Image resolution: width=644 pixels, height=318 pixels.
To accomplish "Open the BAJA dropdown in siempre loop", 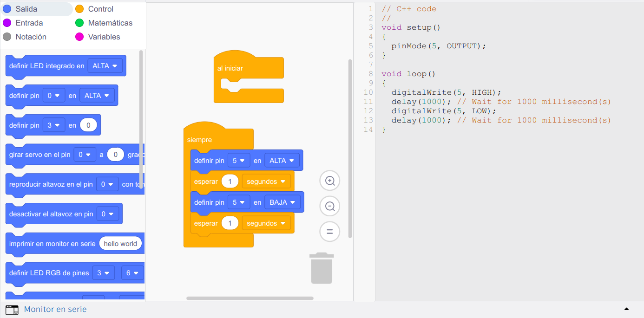I will 282,202.
